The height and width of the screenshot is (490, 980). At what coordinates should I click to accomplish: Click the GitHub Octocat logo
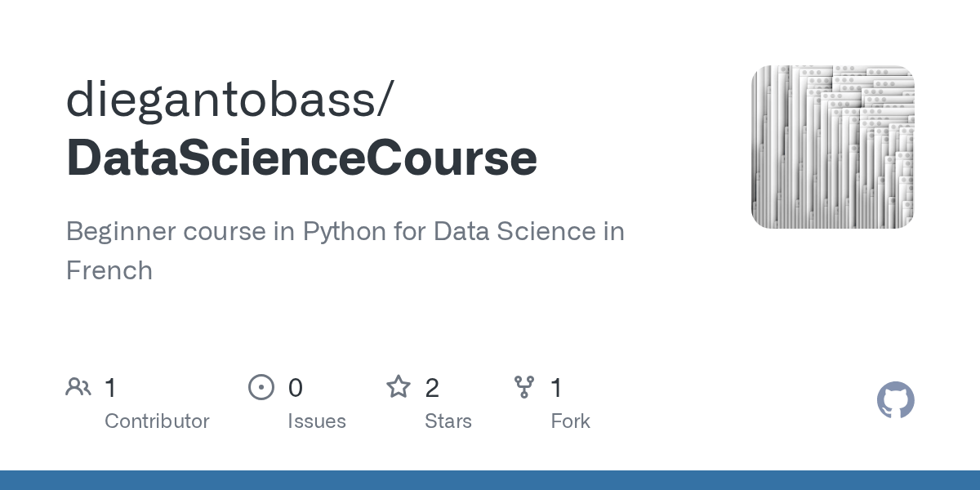(895, 400)
